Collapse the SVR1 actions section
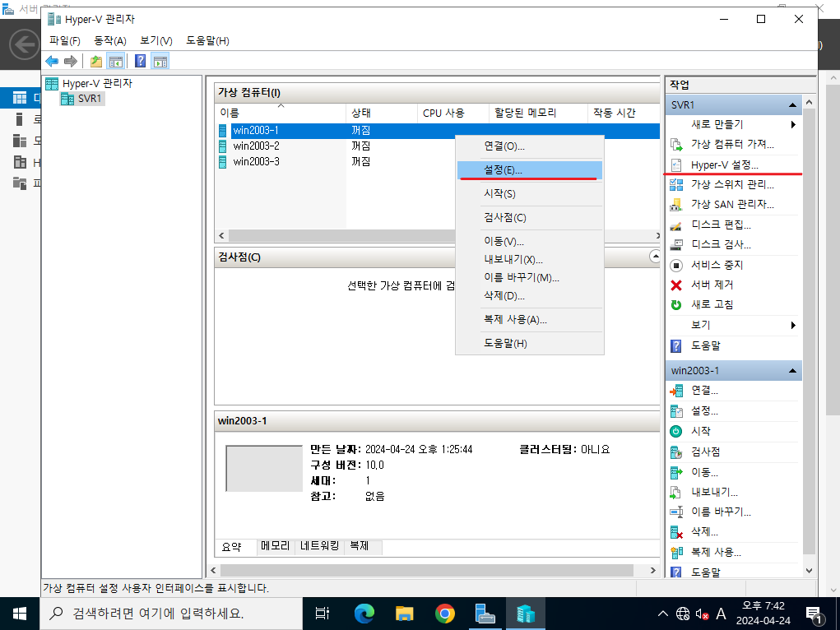Image resolution: width=840 pixels, height=630 pixels. click(x=792, y=105)
